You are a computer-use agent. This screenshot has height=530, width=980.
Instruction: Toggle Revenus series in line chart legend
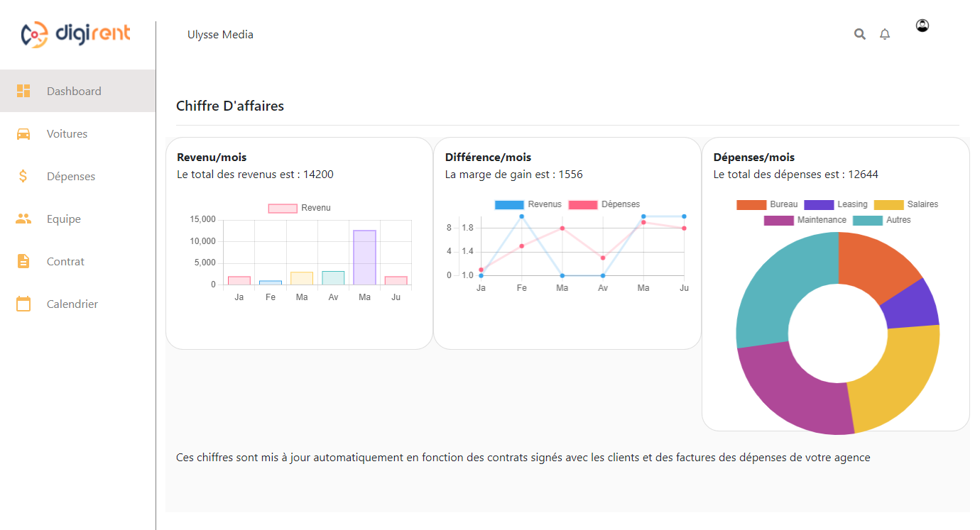click(x=528, y=204)
